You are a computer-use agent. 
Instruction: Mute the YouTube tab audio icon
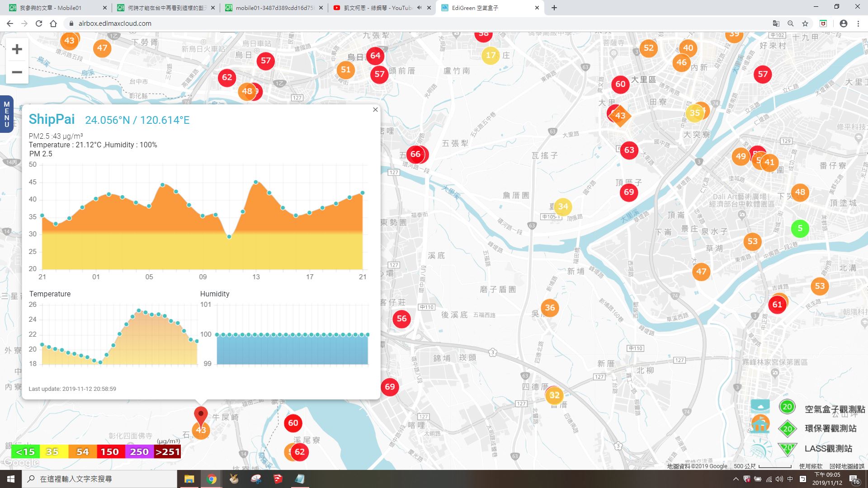point(419,8)
